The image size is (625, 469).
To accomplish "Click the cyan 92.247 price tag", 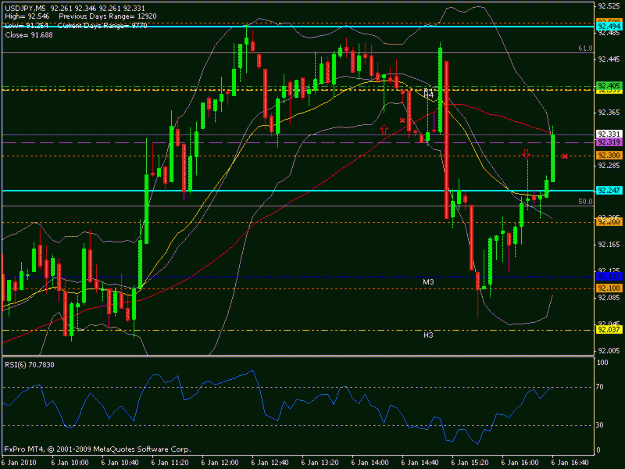I will 609,191.
